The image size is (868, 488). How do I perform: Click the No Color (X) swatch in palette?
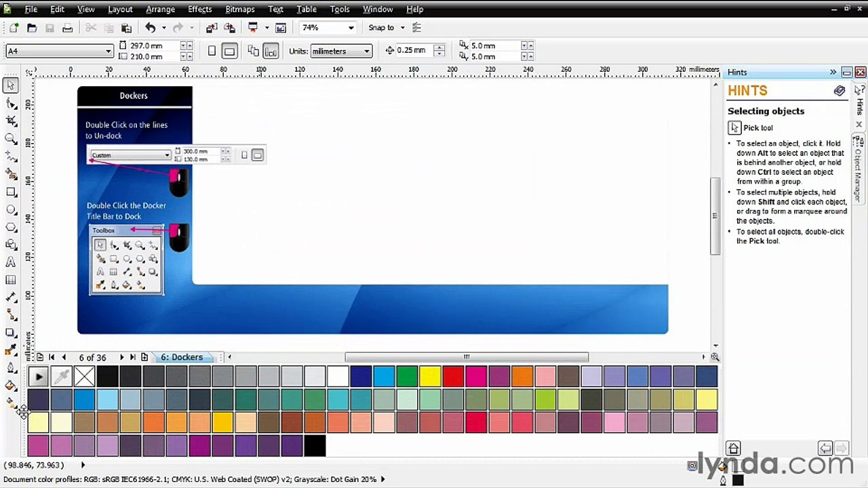84,376
